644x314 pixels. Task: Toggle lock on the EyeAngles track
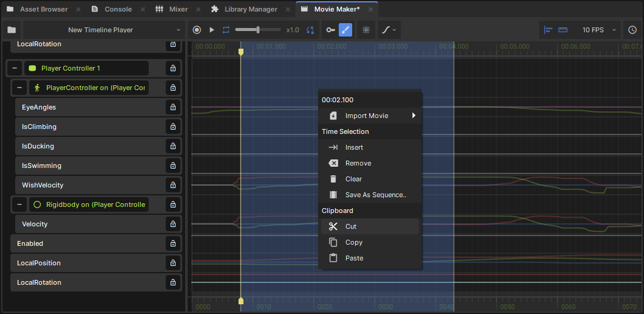tap(173, 107)
